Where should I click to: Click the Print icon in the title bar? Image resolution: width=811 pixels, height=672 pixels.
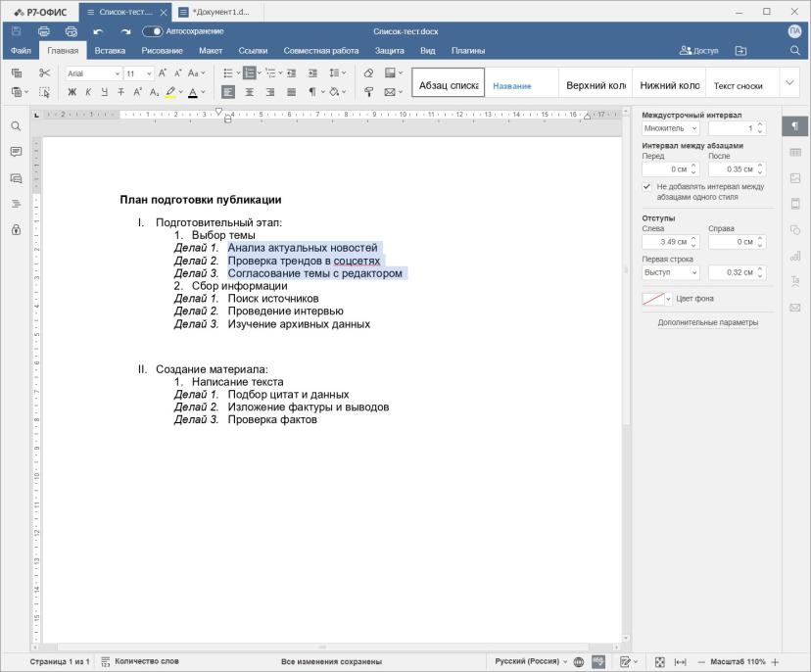tap(44, 31)
